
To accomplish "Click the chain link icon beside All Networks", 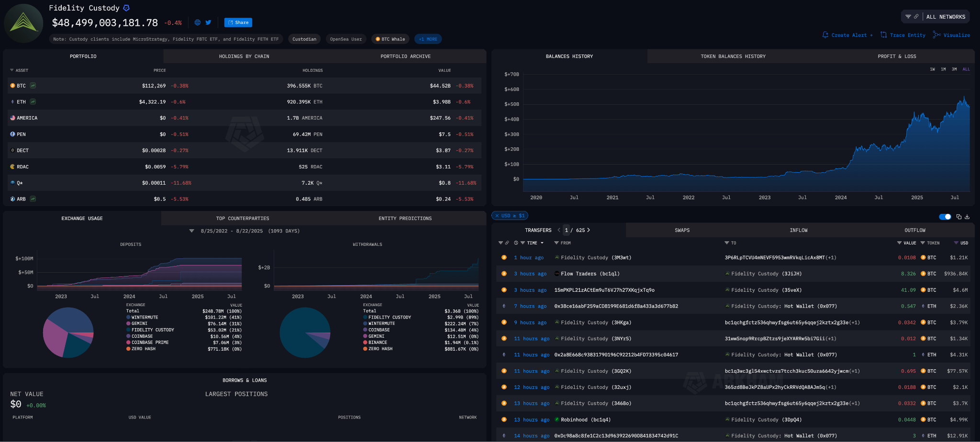I will click(916, 17).
